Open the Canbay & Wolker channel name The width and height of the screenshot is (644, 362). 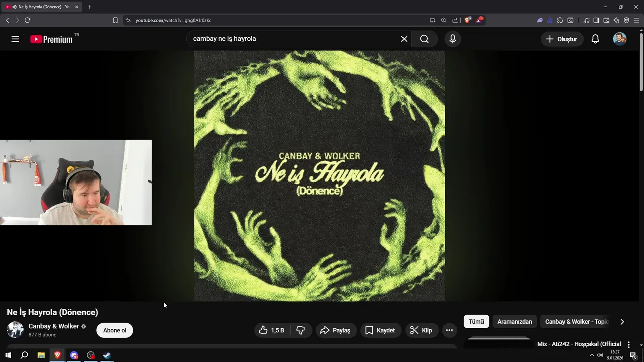pos(54,326)
